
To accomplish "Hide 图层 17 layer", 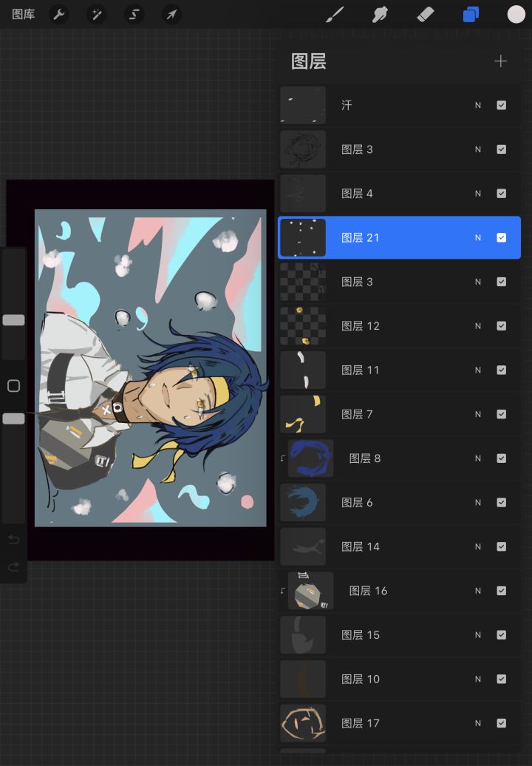I will pyautogui.click(x=501, y=723).
